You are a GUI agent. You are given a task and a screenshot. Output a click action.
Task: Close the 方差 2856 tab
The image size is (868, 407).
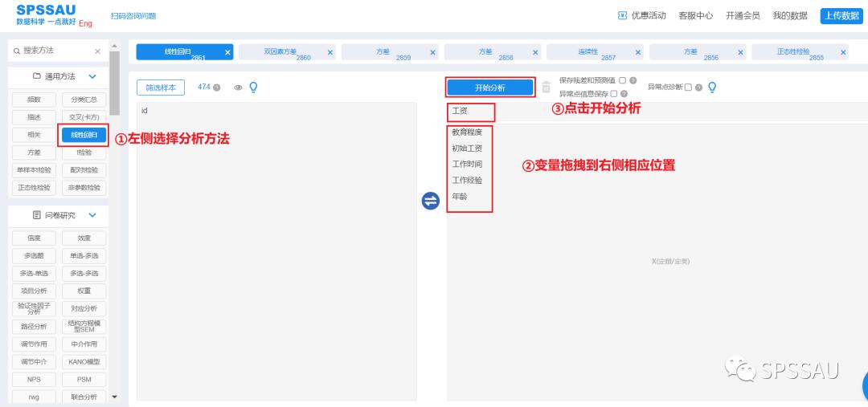pos(741,52)
